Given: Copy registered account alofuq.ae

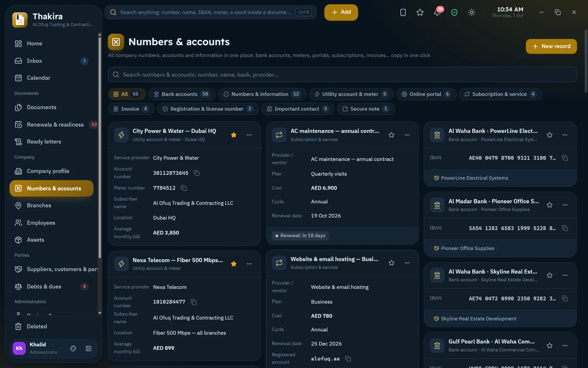Looking at the screenshot, I should pyautogui.click(x=348, y=358).
